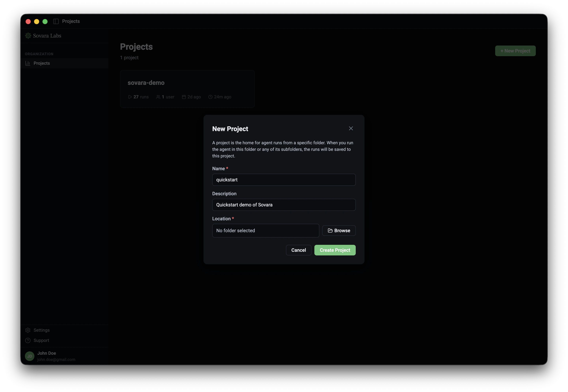Click the folder icon in Browse button

(x=330, y=230)
